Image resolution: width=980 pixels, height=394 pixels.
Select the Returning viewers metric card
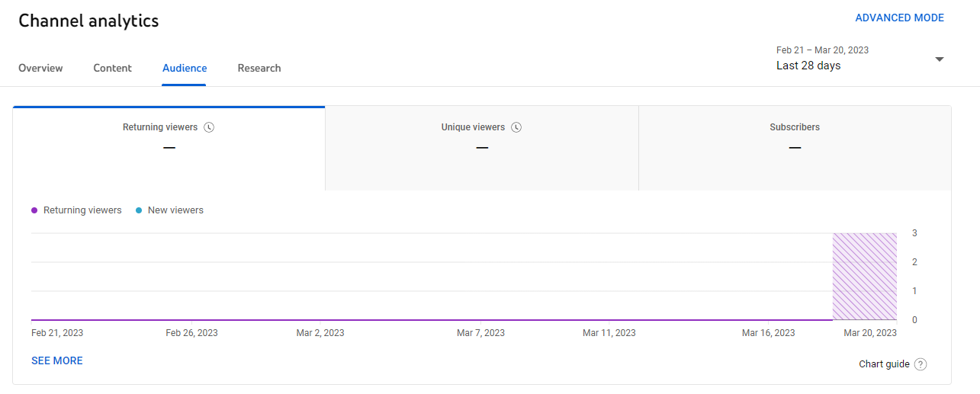point(169,149)
